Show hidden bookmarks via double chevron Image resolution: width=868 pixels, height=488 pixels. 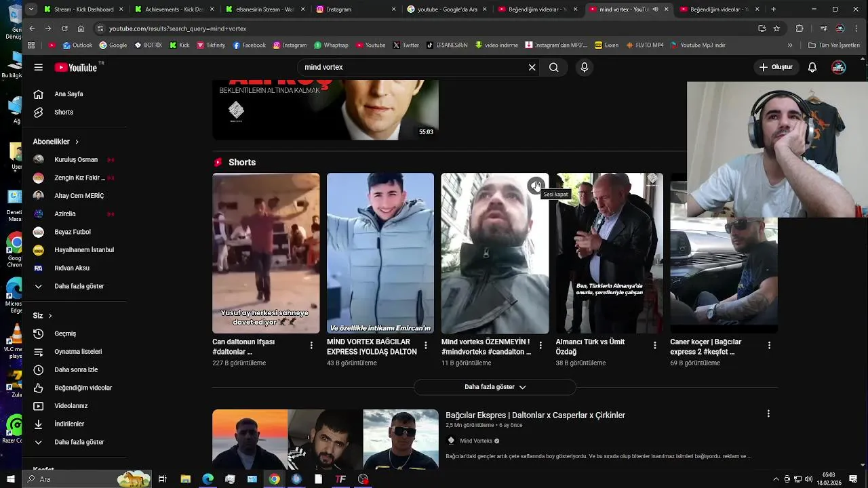click(790, 45)
